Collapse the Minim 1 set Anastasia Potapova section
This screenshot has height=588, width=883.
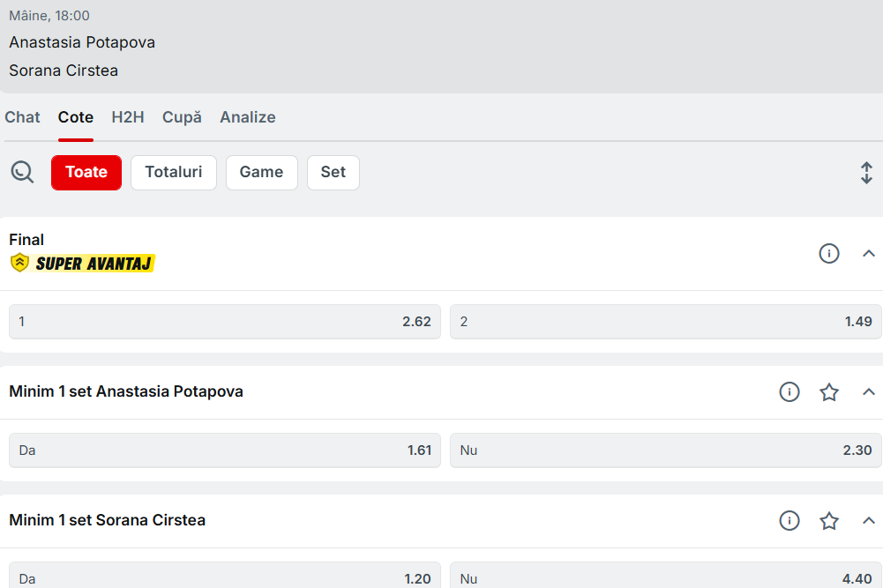click(868, 391)
